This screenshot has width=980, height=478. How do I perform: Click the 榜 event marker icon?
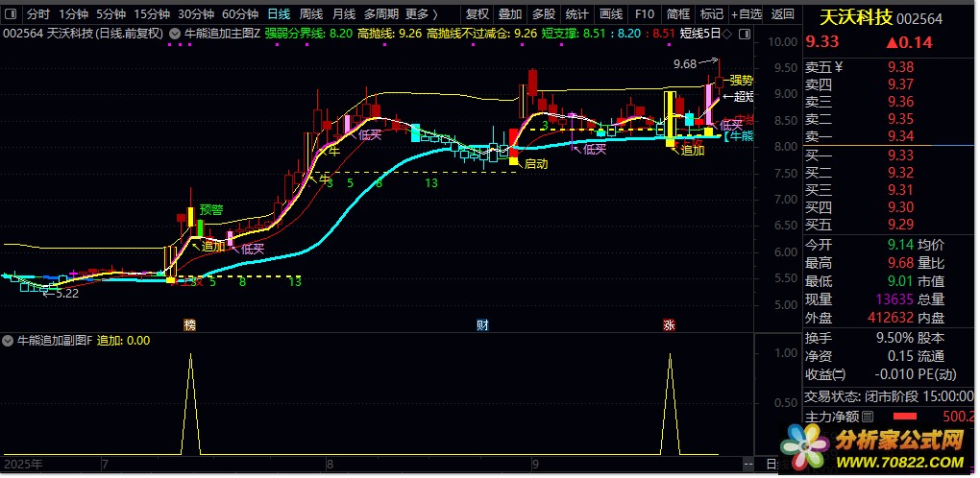(190, 325)
